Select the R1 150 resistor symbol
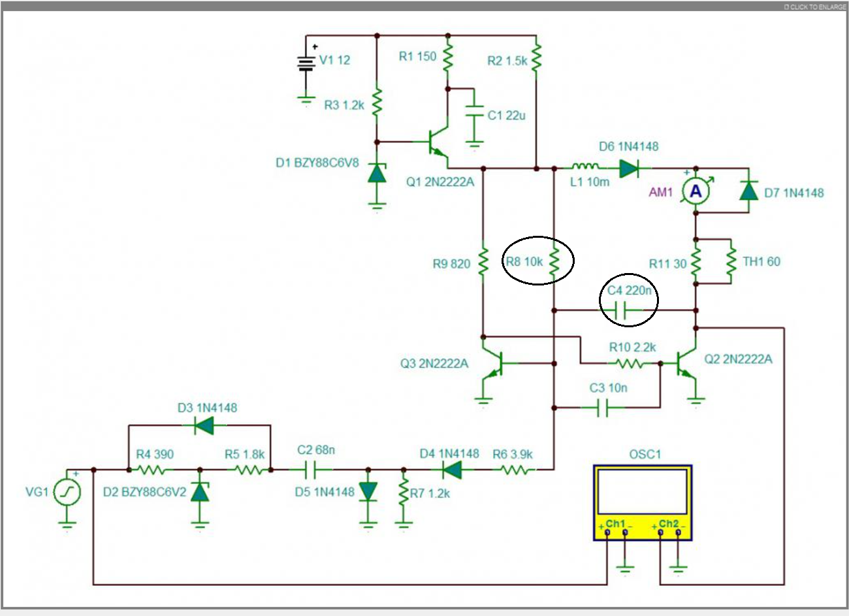The image size is (849, 616). coord(448,59)
